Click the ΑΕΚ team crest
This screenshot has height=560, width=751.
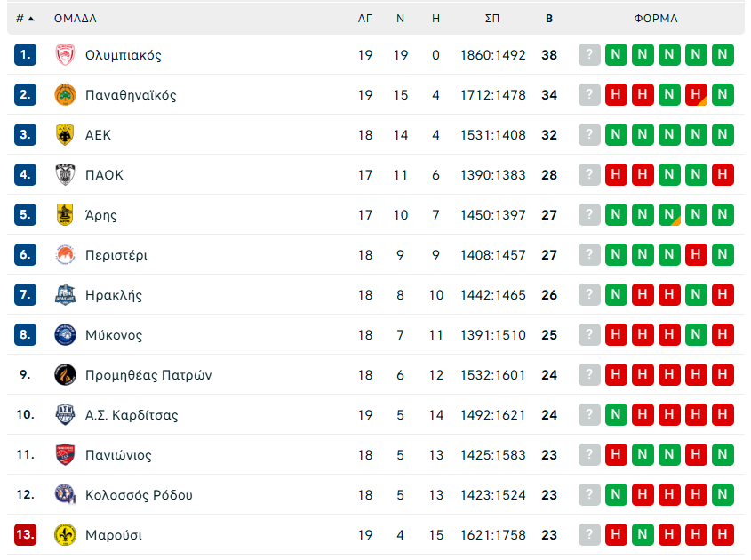pos(65,135)
